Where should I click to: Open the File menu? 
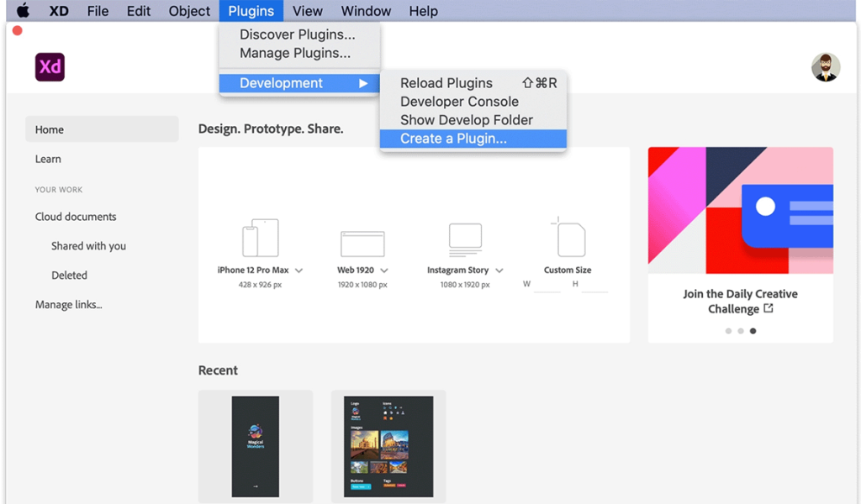(98, 11)
